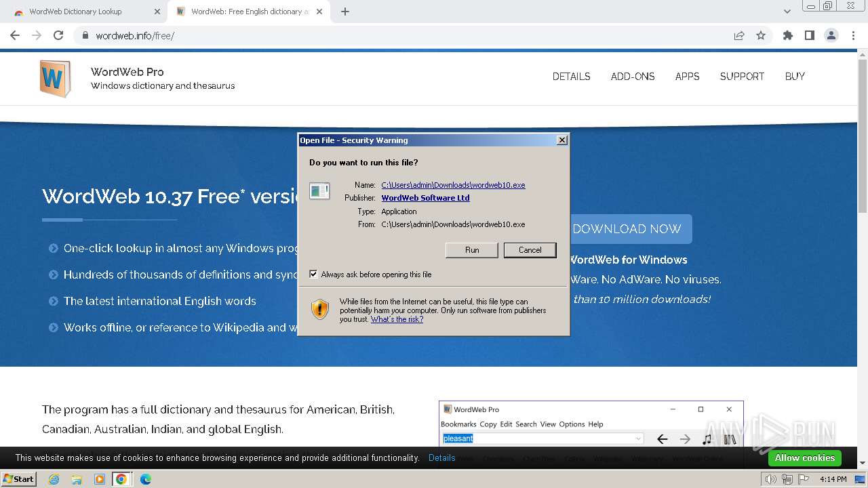Click the Chrome back arrow

point(15,35)
